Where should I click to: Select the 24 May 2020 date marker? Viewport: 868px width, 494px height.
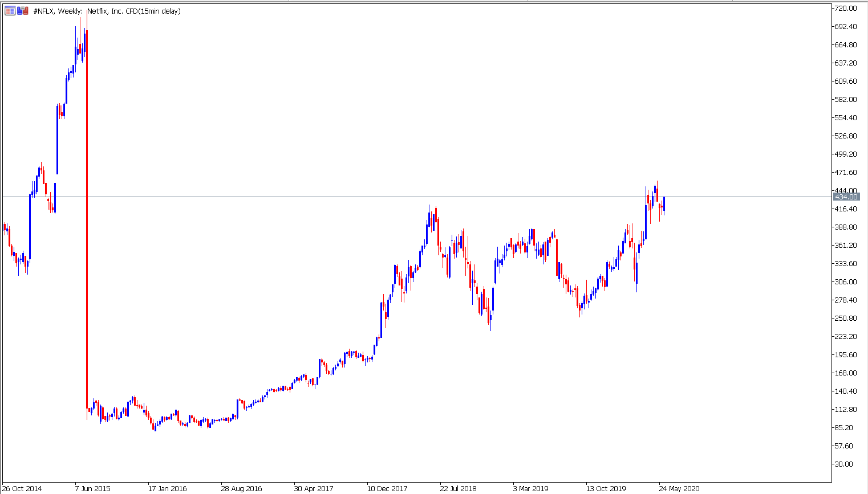[x=679, y=488]
